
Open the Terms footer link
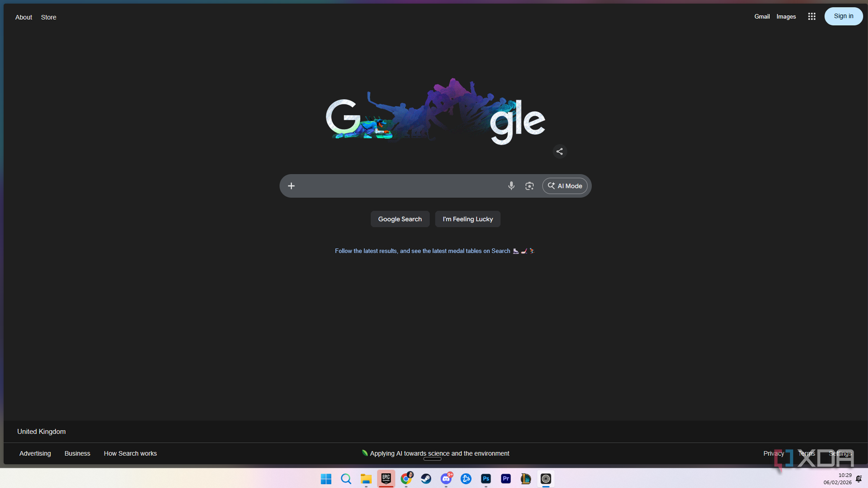(x=806, y=453)
